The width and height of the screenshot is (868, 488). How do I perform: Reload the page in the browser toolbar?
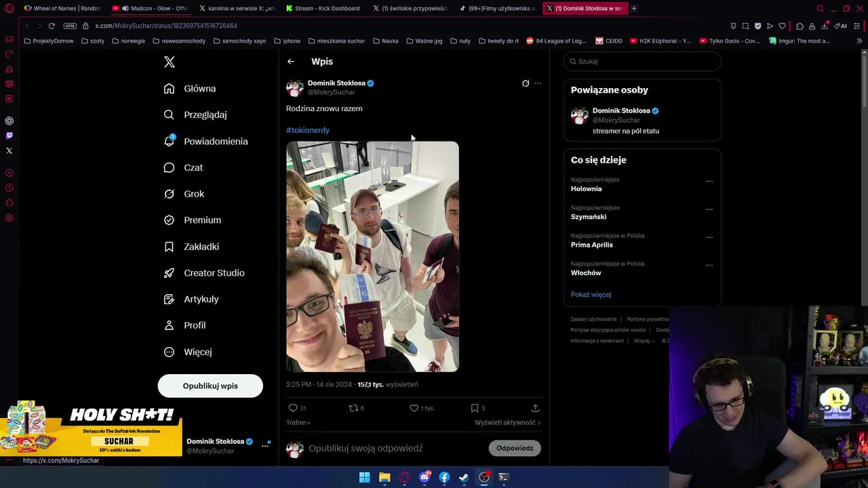pos(52,26)
